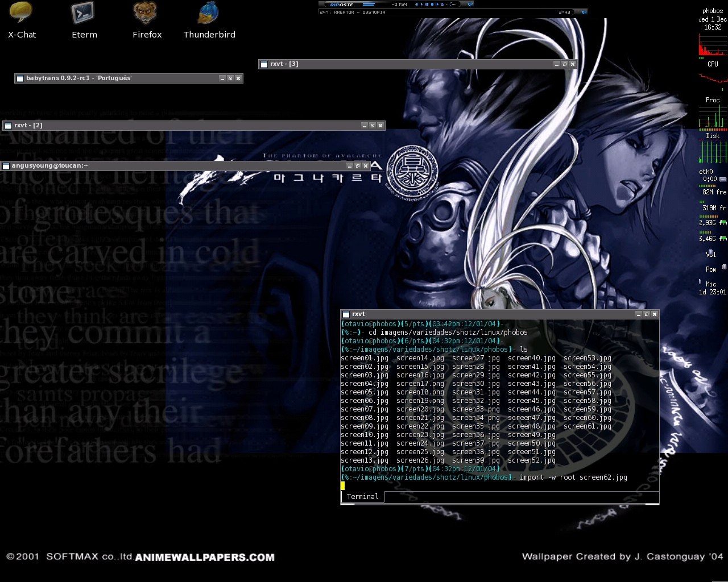
Task: Click speaker icon on the playlist title bar
Action: click(x=584, y=12)
